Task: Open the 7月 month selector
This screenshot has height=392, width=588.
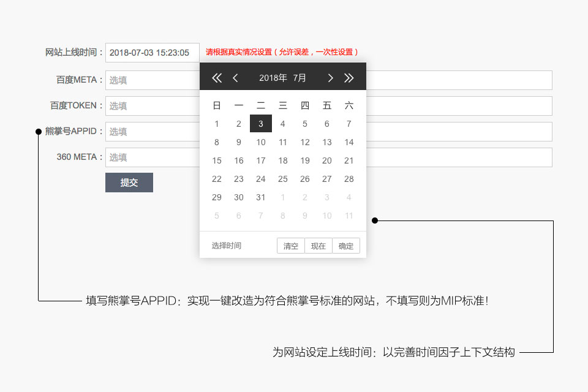Action: click(298, 78)
